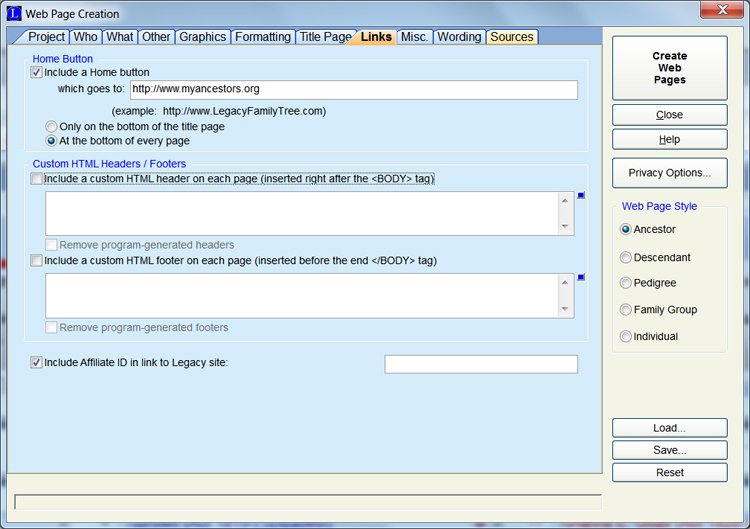Viewport: 750px width, 529px height.
Task: Select Individual web page style
Action: [x=626, y=337]
